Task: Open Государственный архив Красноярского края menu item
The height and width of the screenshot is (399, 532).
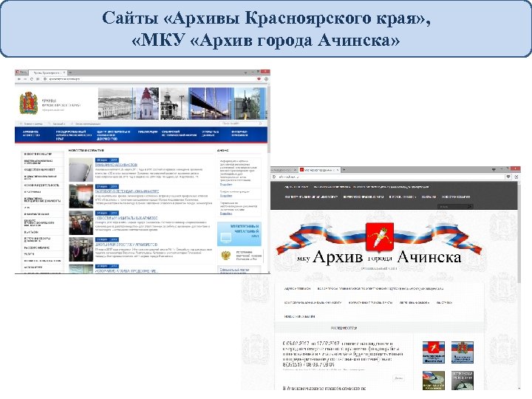Action: pyautogui.click(x=74, y=135)
